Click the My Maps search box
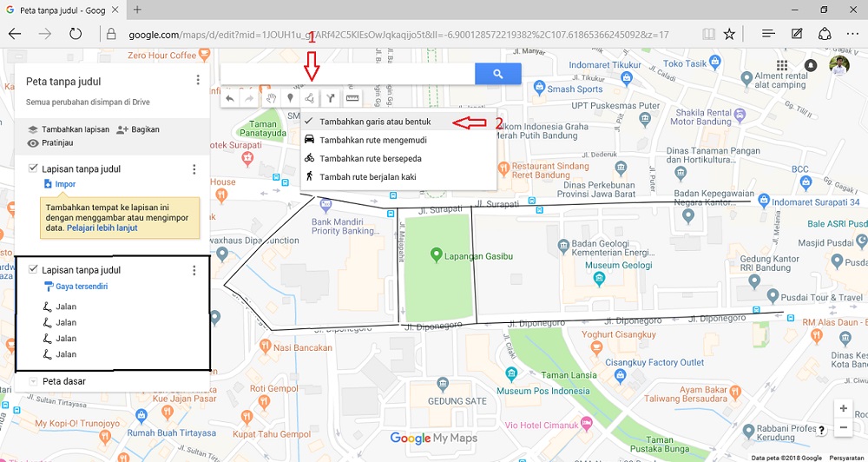The image size is (868, 462). pyautogui.click(x=348, y=73)
